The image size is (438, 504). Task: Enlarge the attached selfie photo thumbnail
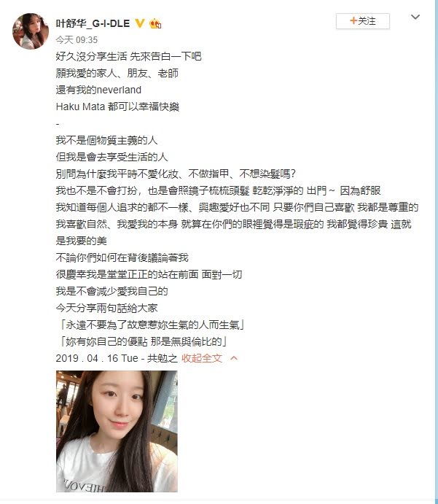117,431
